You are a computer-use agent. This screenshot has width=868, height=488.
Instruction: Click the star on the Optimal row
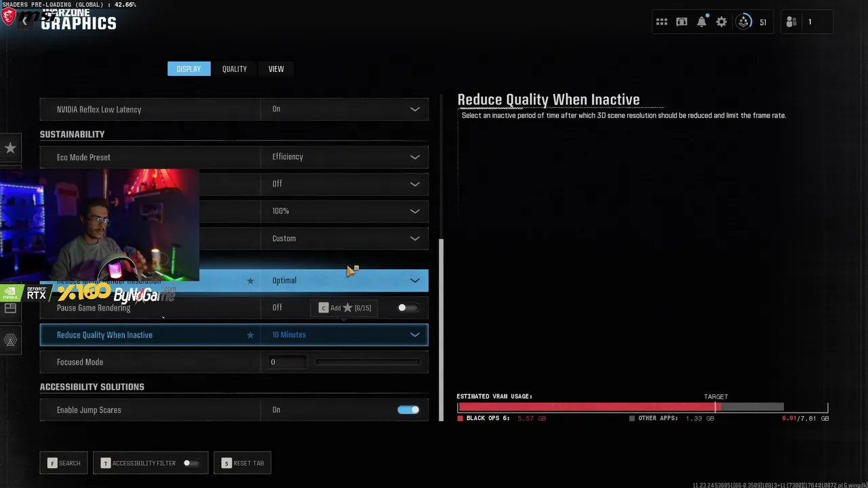(250, 281)
